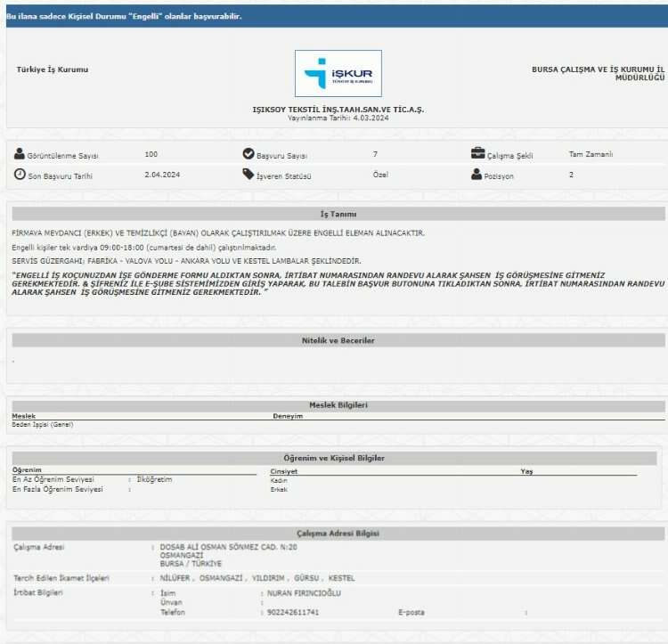This screenshot has height=644, width=668.
Task: Click the contact phone number 902242611741
Action: [293, 612]
